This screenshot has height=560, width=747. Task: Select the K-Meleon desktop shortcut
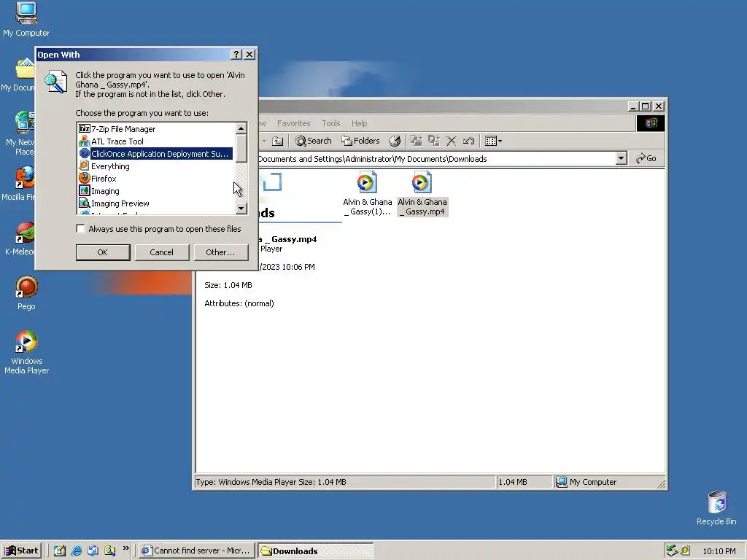click(x=19, y=238)
